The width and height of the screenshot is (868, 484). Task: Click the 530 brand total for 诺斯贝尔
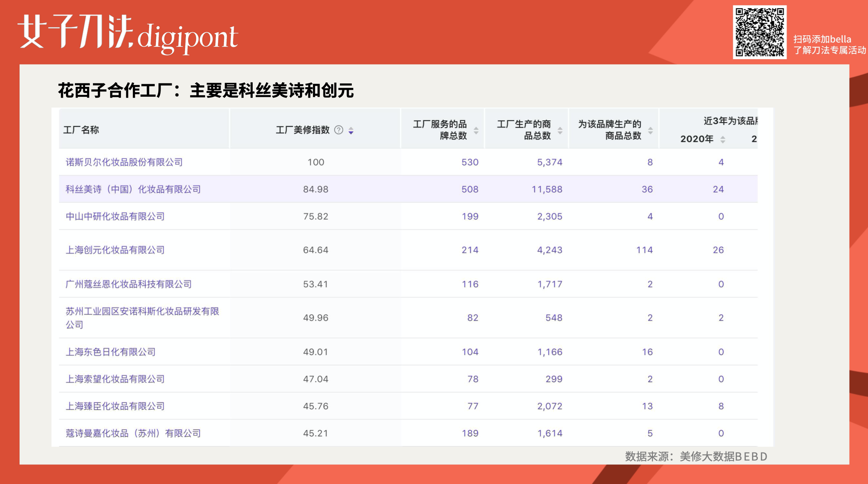pyautogui.click(x=471, y=162)
